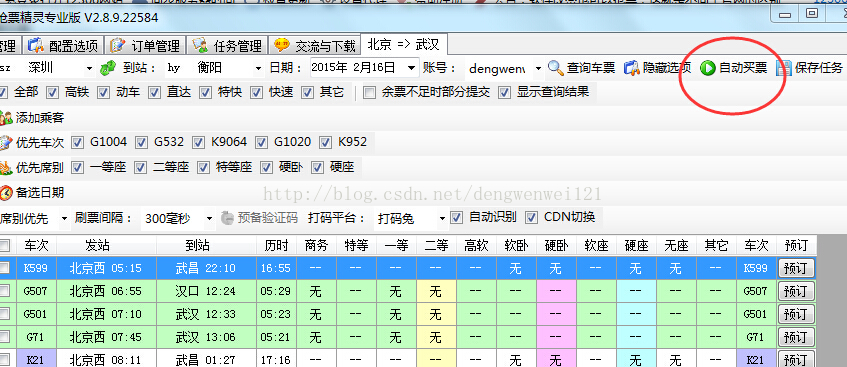This screenshot has height=367, width=847.
Task: Open the 衡阳 arrival station dropdown
Action: point(258,68)
